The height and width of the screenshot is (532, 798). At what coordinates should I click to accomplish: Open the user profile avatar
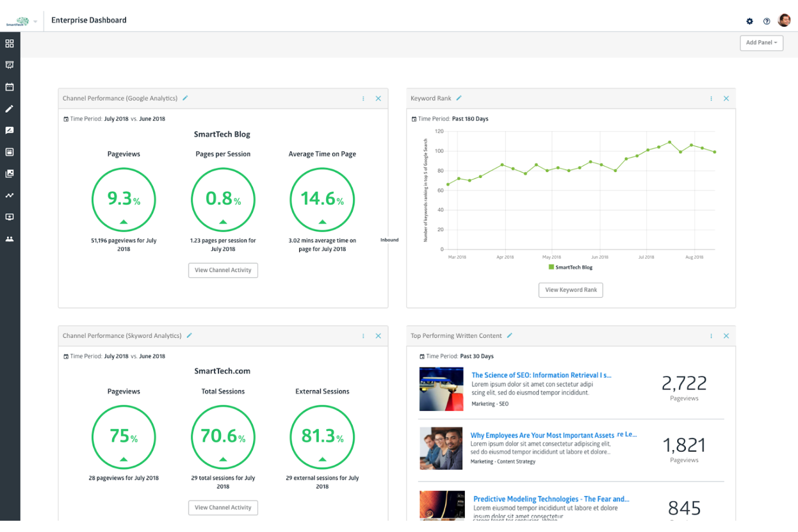pos(785,20)
